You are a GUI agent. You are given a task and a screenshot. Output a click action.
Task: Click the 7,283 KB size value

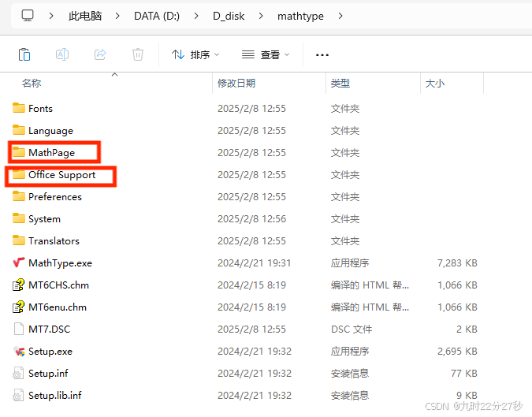[x=457, y=263]
